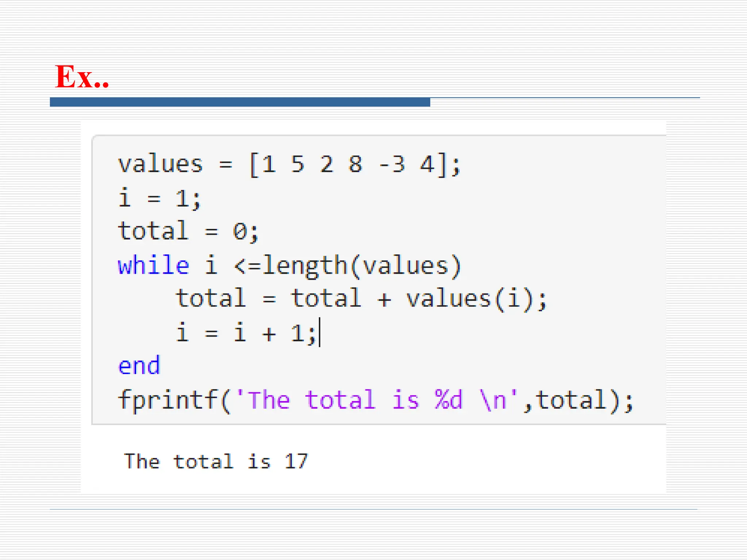This screenshot has width=747, height=560.
Task: Click the thin blue line at slide bottom
Action: (373, 509)
